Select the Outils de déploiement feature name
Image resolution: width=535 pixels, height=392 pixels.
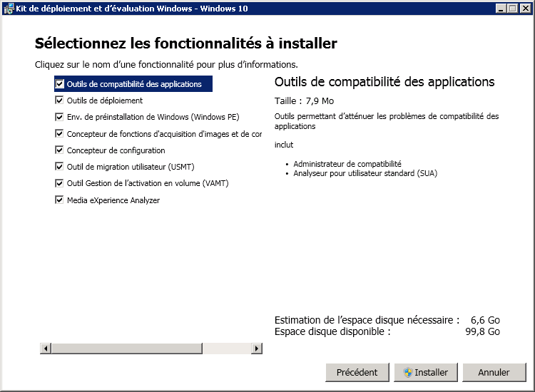(x=105, y=100)
